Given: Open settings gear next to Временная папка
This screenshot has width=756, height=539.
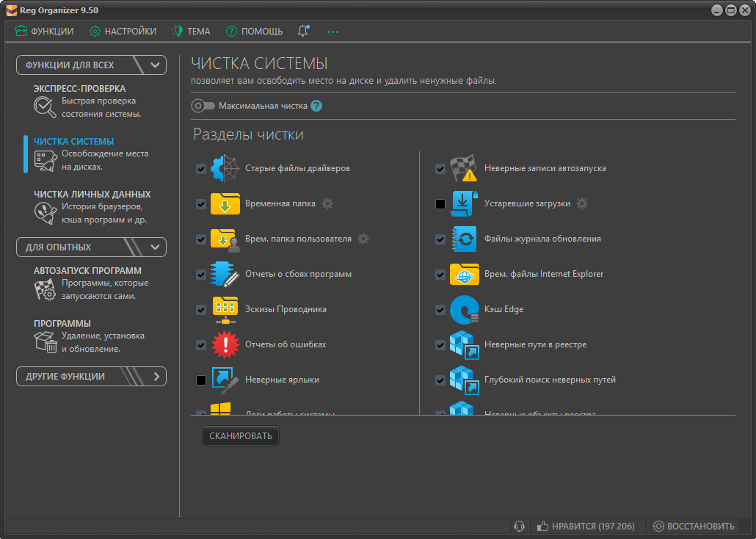Looking at the screenshot, I should [x=327, y=203].
